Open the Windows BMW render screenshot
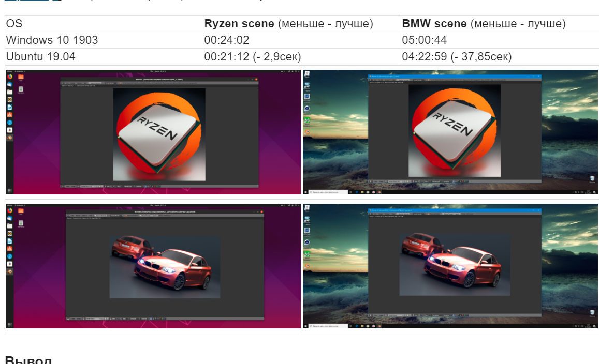This screenshot has width=599, height=364. pos(451,266)
